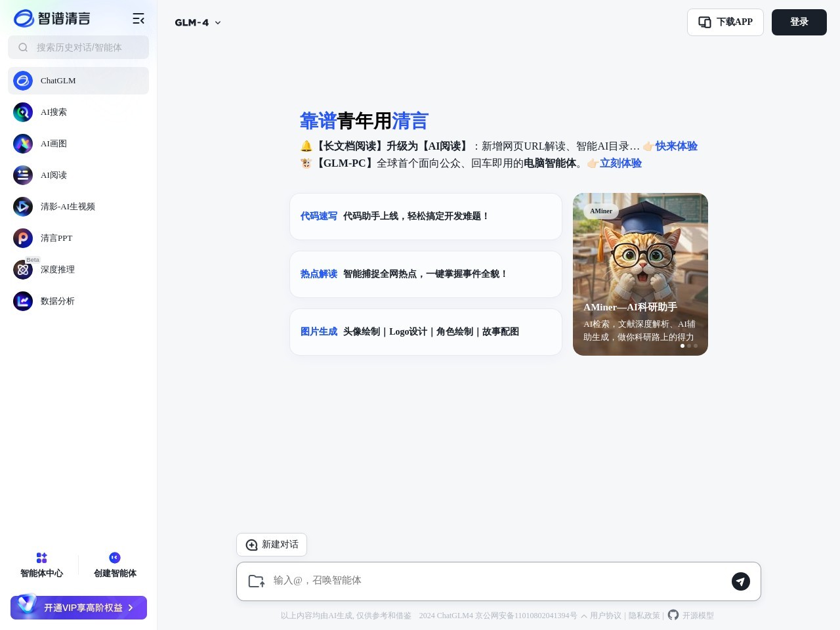Open the 快来体验 link
840x630 pixels.
677,146
